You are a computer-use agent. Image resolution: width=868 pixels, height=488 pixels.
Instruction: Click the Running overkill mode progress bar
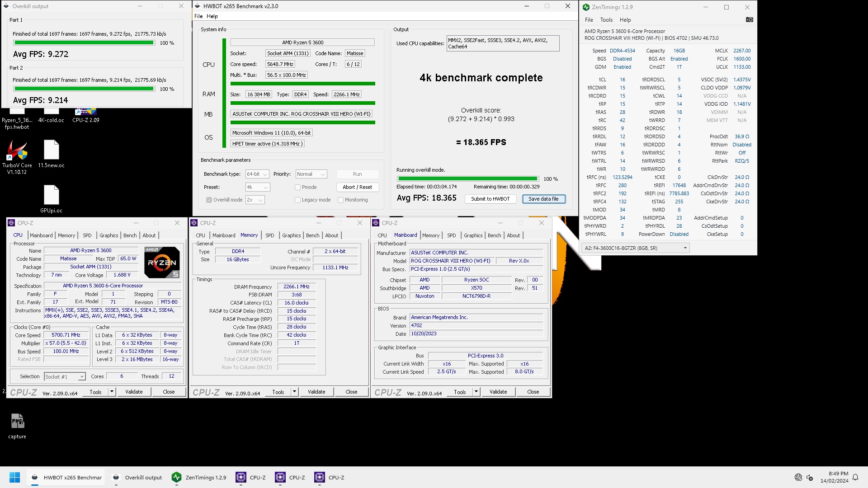468,178
